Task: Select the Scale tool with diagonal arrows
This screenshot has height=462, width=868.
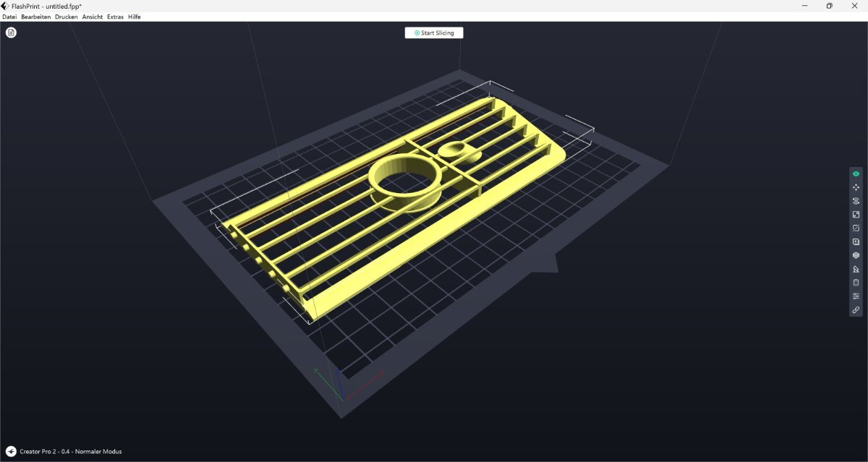Action: (x=856, y=215)
